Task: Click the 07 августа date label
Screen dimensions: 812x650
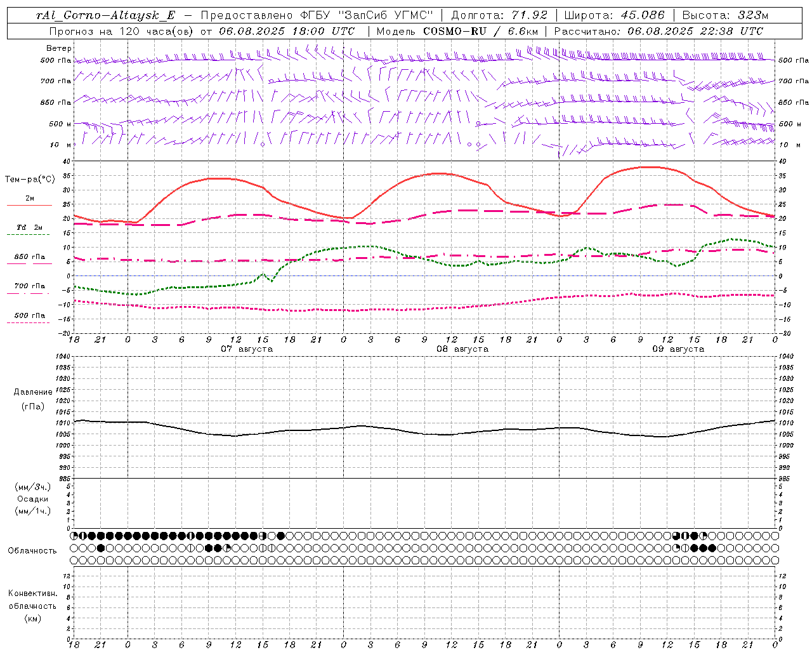Action: click(246, 349)
